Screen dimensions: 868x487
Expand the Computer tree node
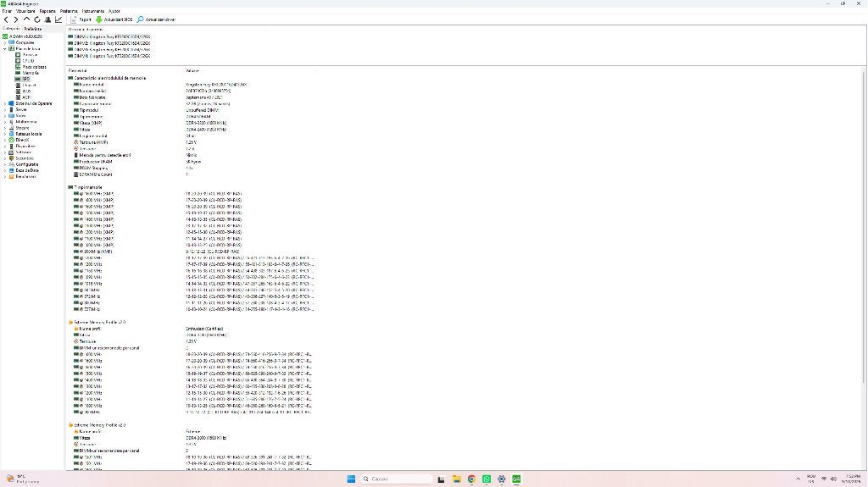coord(5,42)
